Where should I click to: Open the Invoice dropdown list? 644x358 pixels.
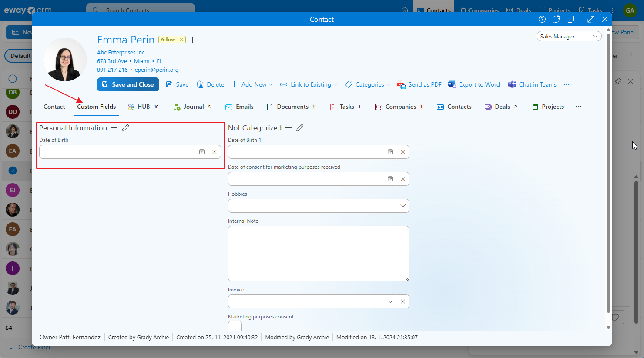[x=390, y=301]
